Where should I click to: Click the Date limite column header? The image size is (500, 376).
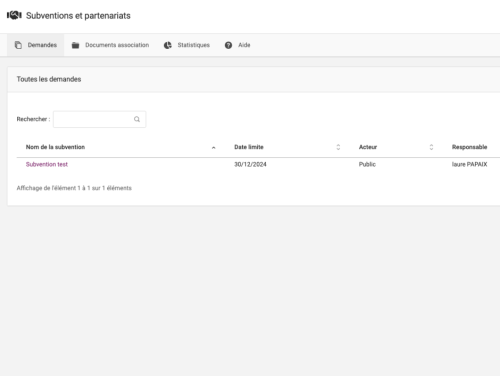pyautogui.click(x=249, y=147)
